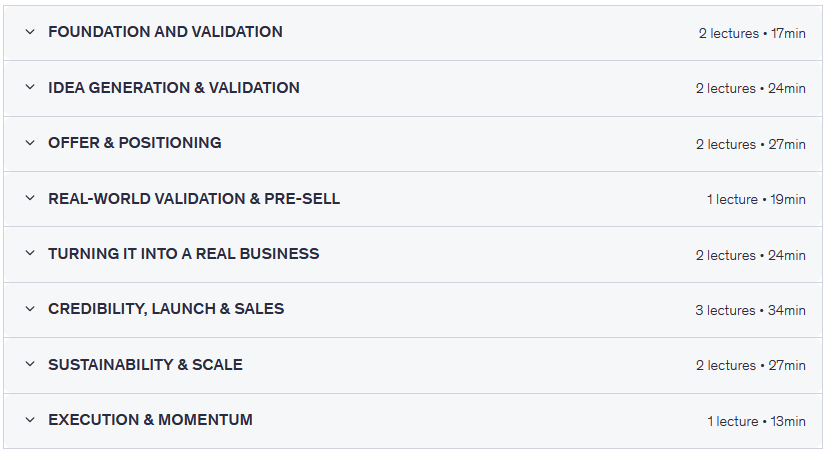Click CREDIBILITY, LAUNCH & SALES title text
Screen dimensions: 827x450
[x=166, y=309]
